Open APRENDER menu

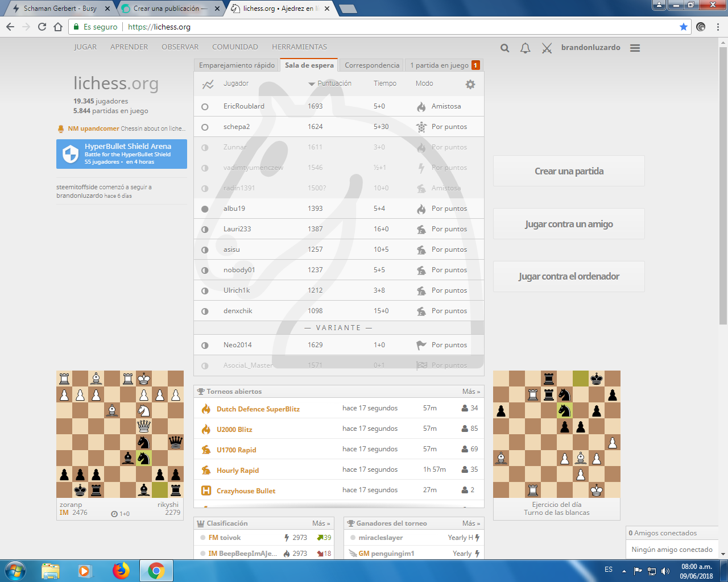point(129,47)
